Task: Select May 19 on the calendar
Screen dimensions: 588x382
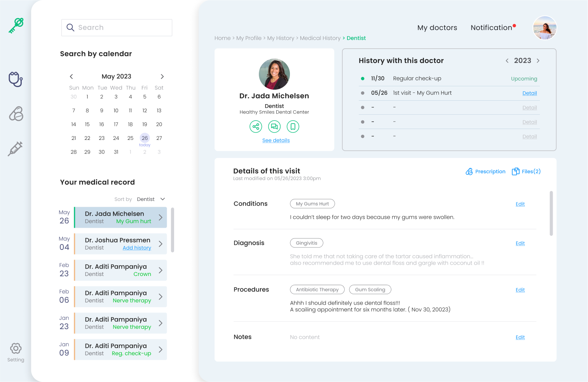Action: click(145, 124)
